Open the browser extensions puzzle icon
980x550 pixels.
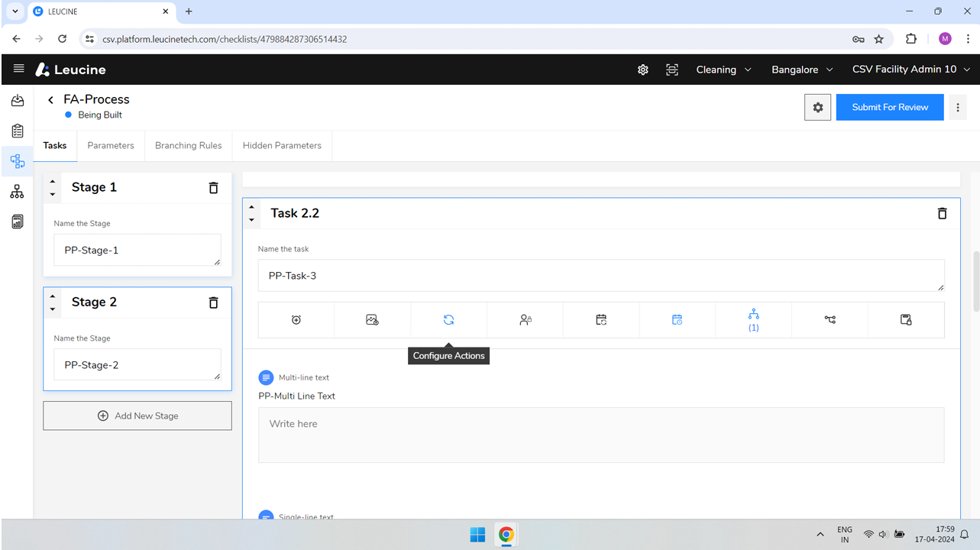911,39
